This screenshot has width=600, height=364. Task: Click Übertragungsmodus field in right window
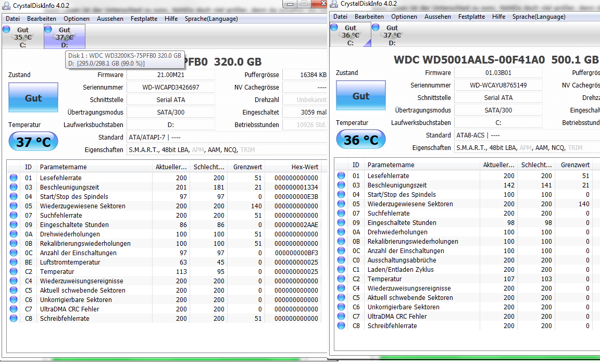point(498,110)
